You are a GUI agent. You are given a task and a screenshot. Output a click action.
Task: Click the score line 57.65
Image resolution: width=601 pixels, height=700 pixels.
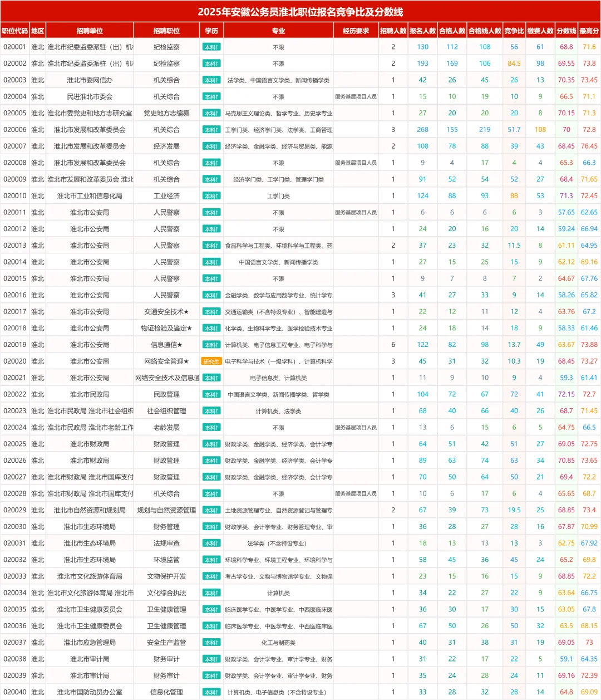pos(566,213)
